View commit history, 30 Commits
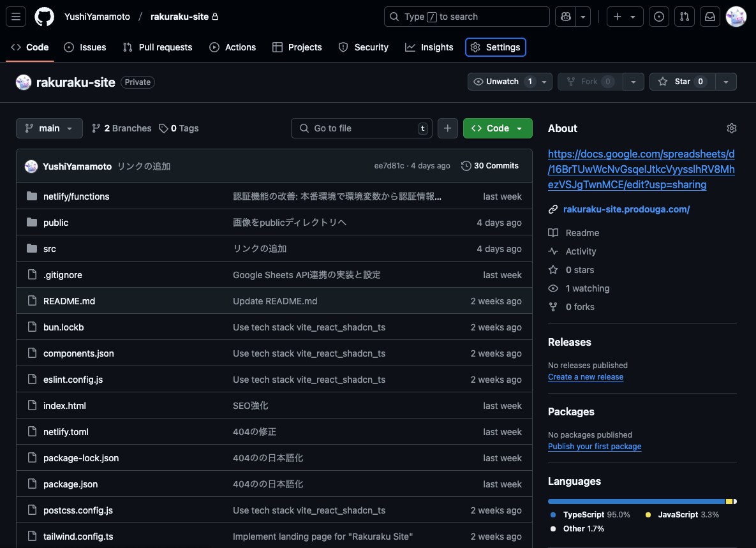This screenshot has height=548, width=756. pyautogui.click(x=490, y=166)
